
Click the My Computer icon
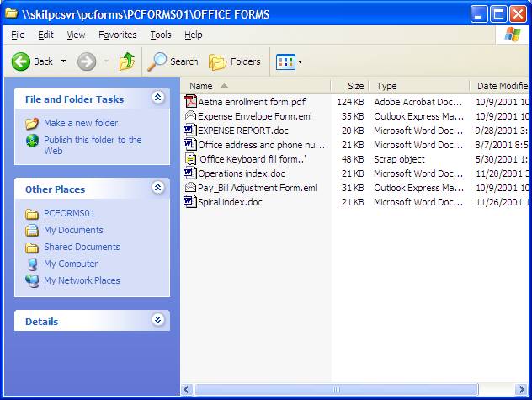(x=32, y=264)
